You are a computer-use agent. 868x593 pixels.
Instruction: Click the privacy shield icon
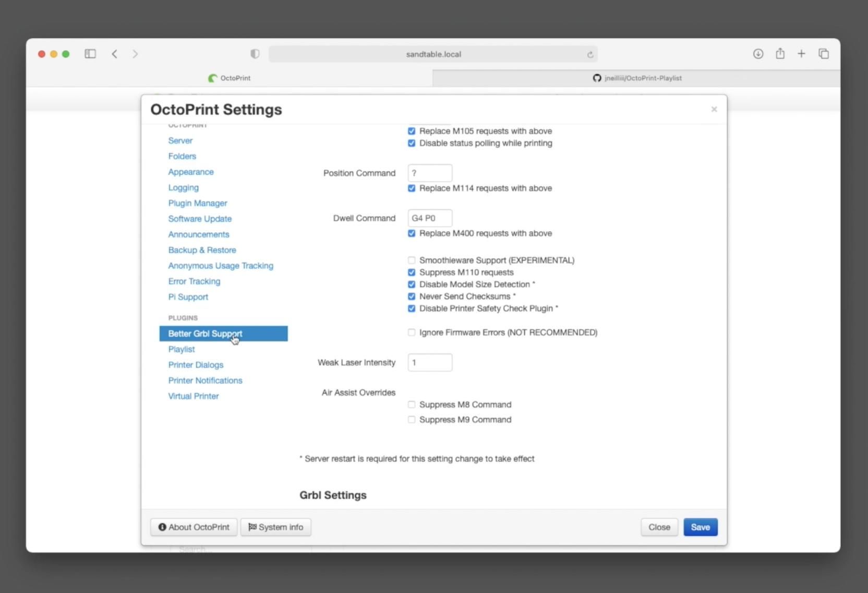(x=255, y=54)
